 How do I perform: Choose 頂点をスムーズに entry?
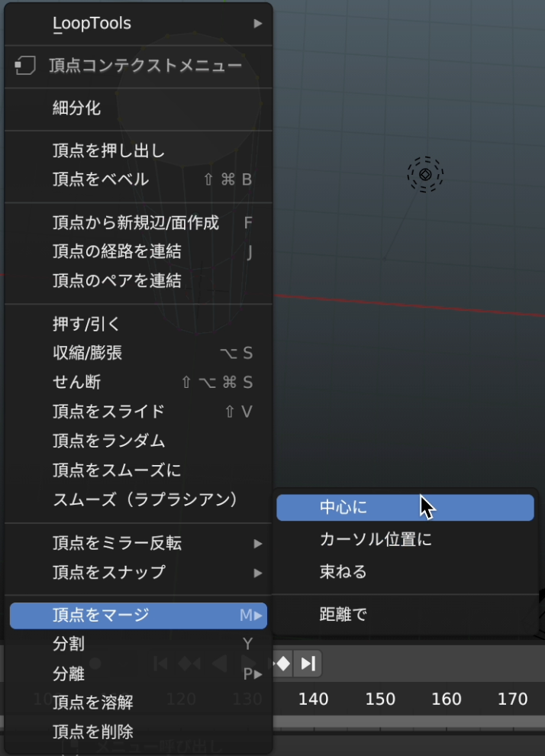138,470
